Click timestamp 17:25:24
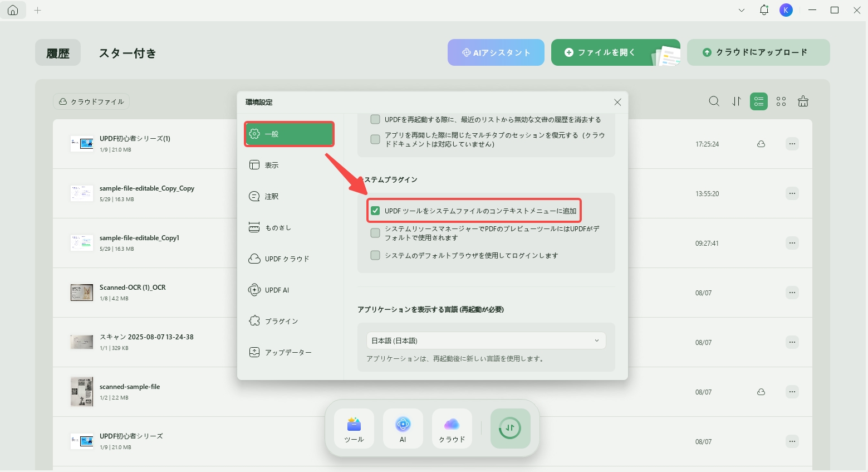The width and height of the screenshot is (868, 472). pyautogui.click(x=707, y=144)
